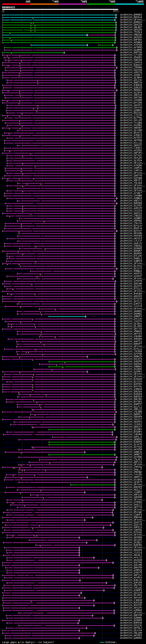Click the red ~20% identity legend segment
Image resolution: width=146 pixels, height=644 pixels.
pyautogui.click(x=16, y=4)
